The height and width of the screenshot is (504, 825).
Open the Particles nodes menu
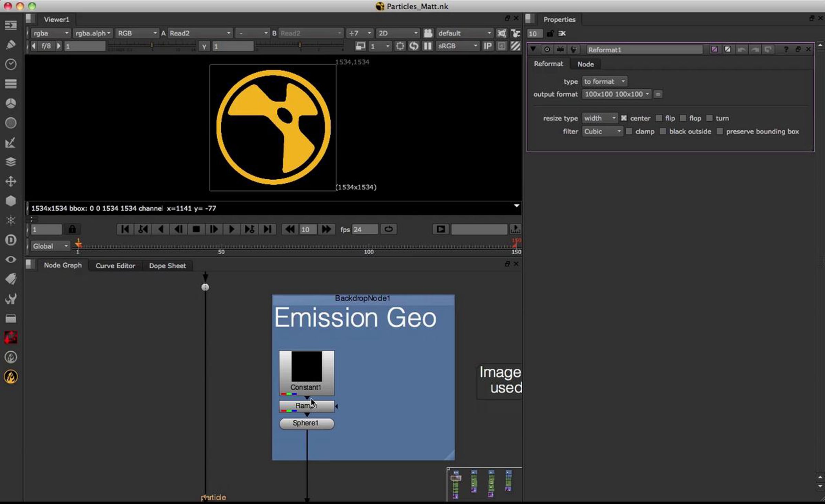click(x=11, y=220)
